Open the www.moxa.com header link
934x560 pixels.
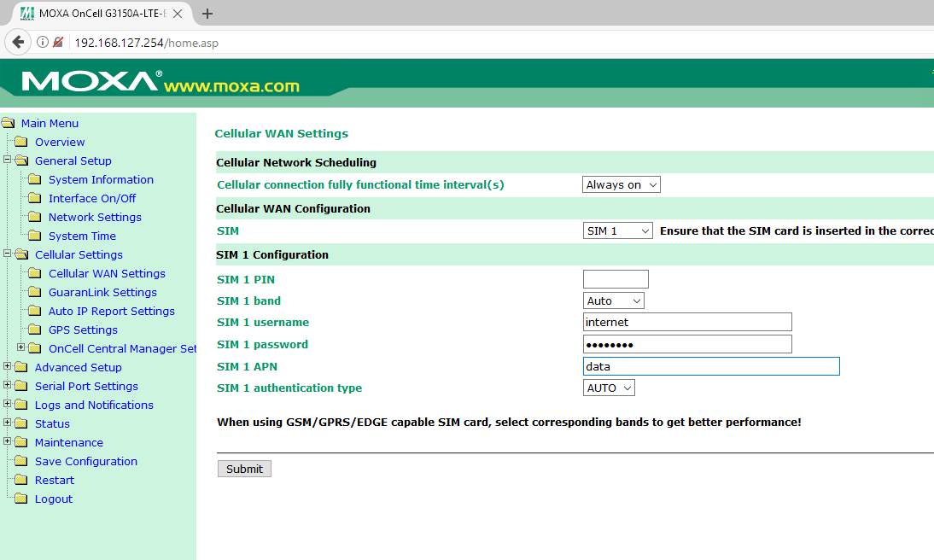(231, 85)
